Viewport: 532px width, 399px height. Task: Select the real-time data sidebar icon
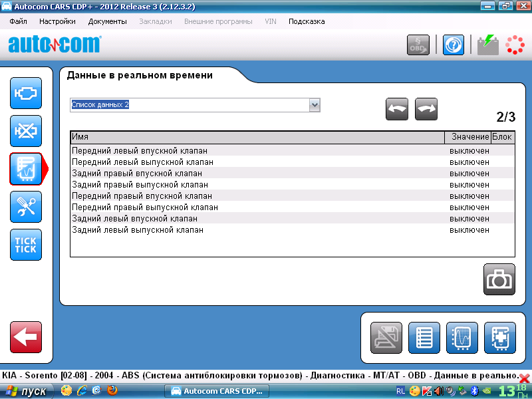[26, 169]
